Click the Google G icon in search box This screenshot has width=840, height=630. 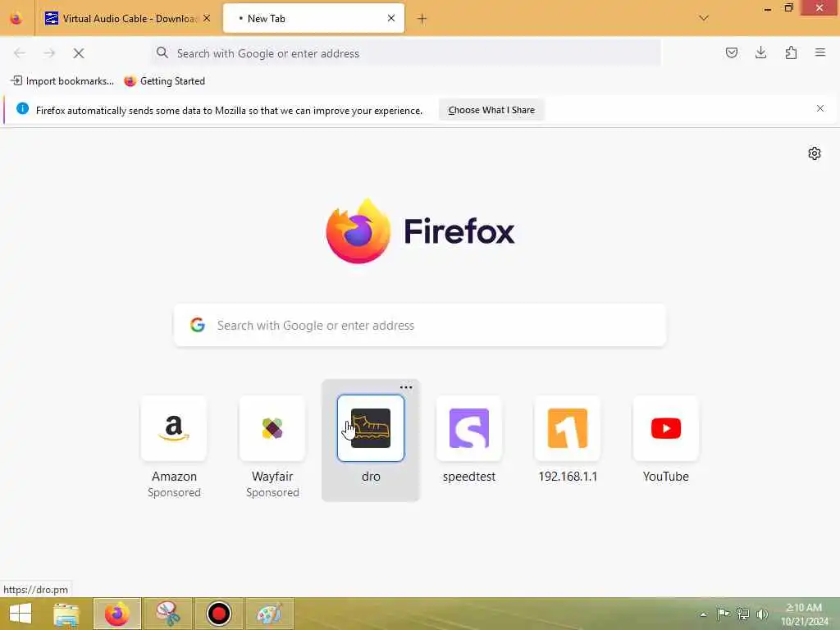point(198,325)
